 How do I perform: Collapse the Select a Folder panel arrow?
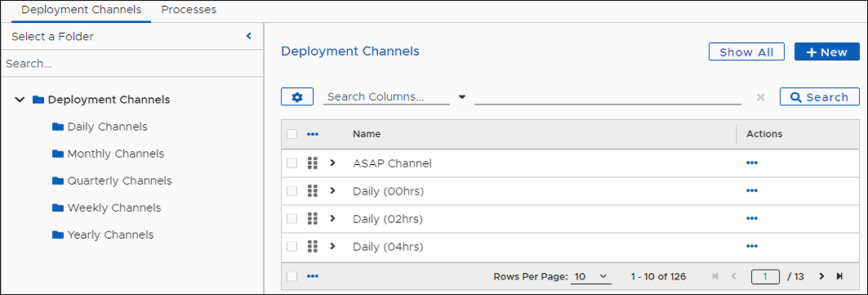248,36
